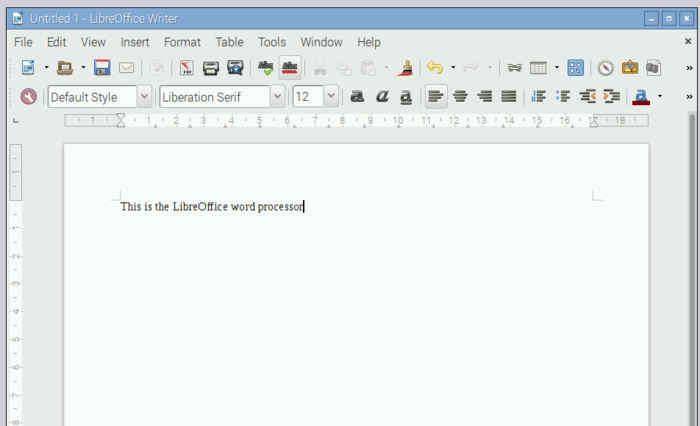Open the Insert menu
The width and height of the screenshot is (700, 426).
135,42
